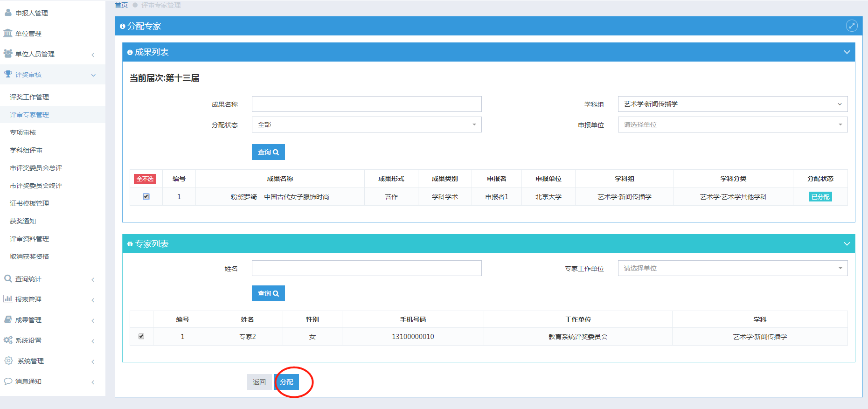Open 专项审核 submenu item
Viewport: 868px width, 409px height.
point(23,132)
